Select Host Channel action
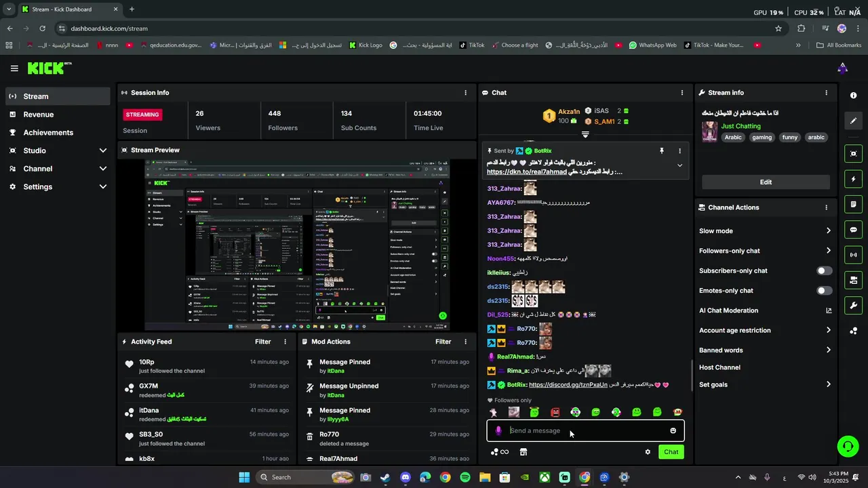 coord(719,367)
